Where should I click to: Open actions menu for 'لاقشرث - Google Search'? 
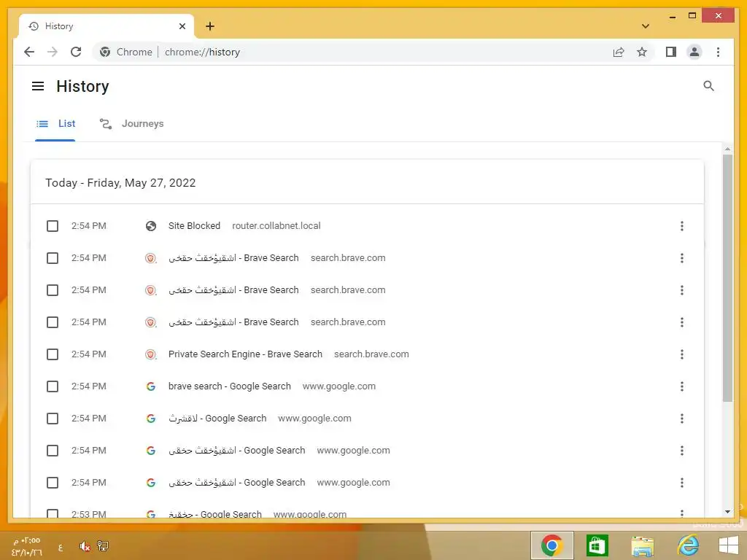(x=682, y=419)
